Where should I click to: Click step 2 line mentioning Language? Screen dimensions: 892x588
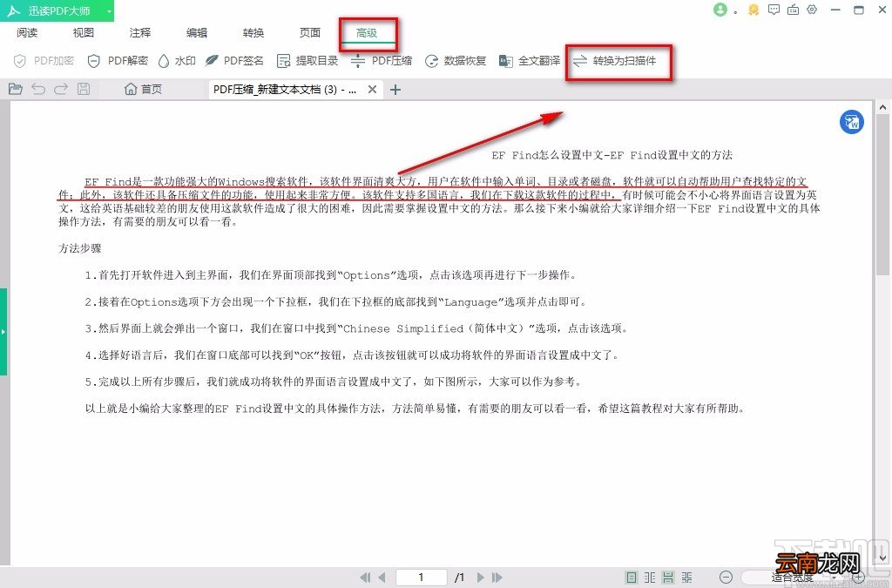[335, 302]
